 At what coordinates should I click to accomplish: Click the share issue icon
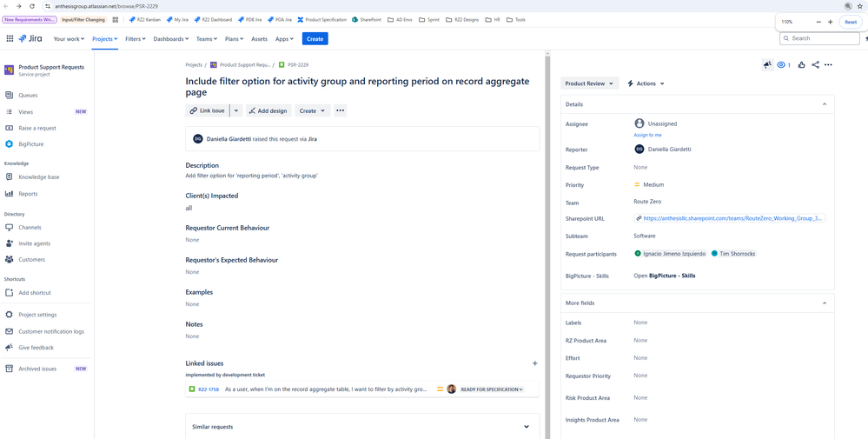click(x=815, y=65)
